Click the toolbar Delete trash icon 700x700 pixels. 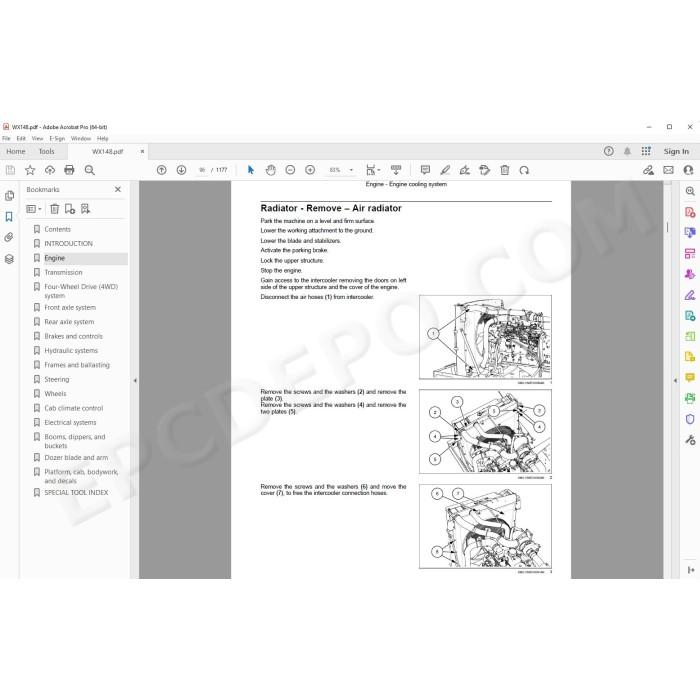tap(504, 170)
